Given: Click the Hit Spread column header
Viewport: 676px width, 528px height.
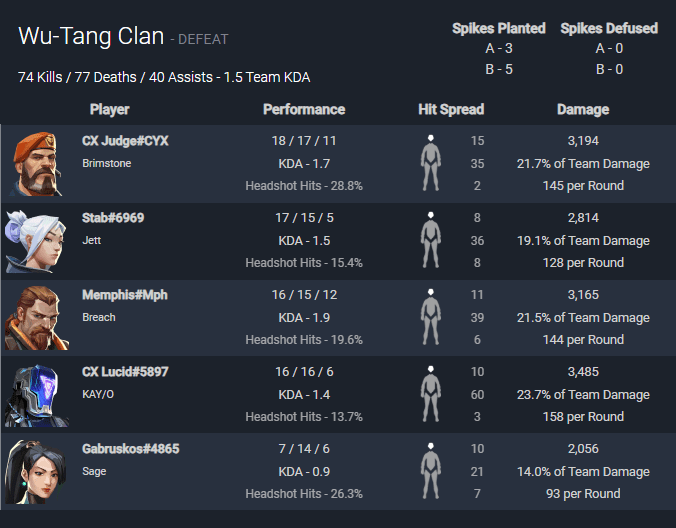Looking at the screenshot, I should (451, 109).
